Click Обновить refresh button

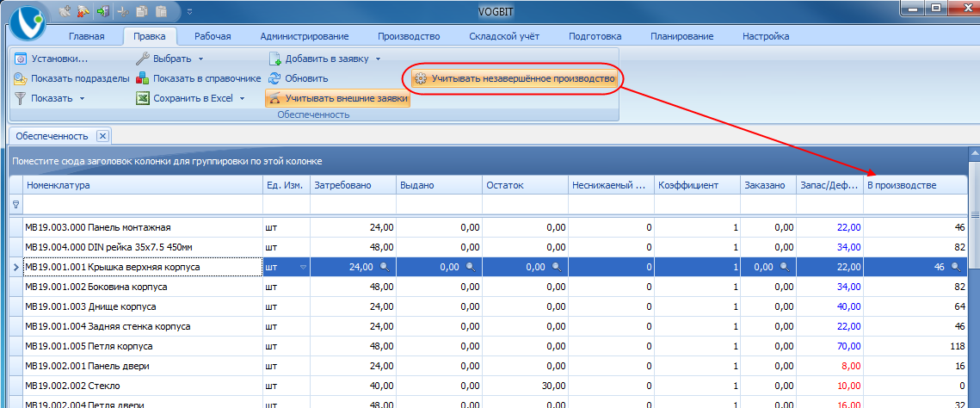click(299, 78)
